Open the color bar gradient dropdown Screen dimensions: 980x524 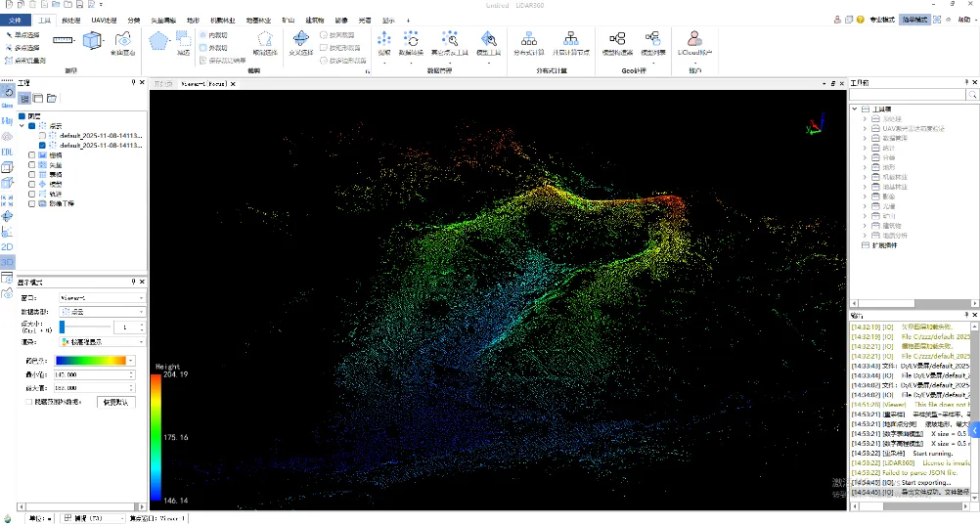[x=131, y=361]
